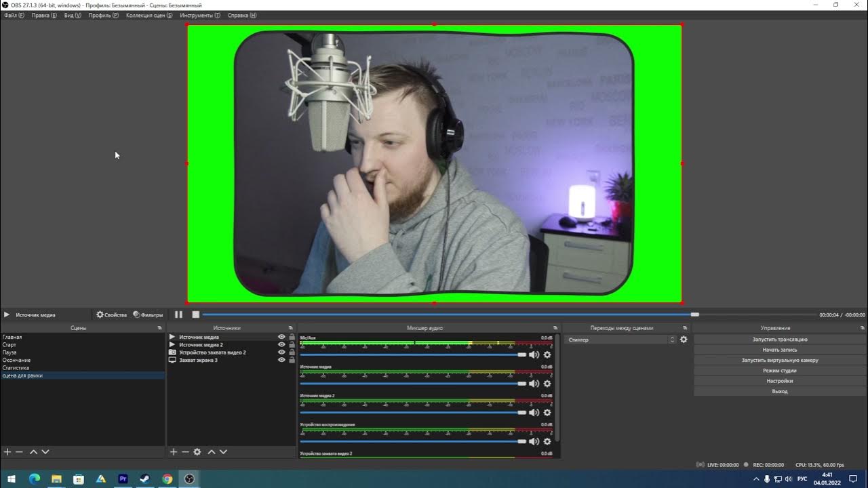This screenshot has height=488, width=868.
Task: Open the Фильтры dialog
Action: click(x=148, y=314)
